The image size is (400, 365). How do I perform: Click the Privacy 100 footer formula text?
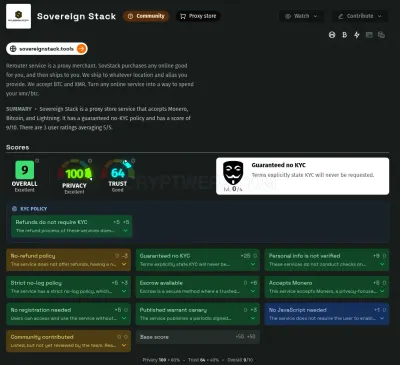[161, 360]
